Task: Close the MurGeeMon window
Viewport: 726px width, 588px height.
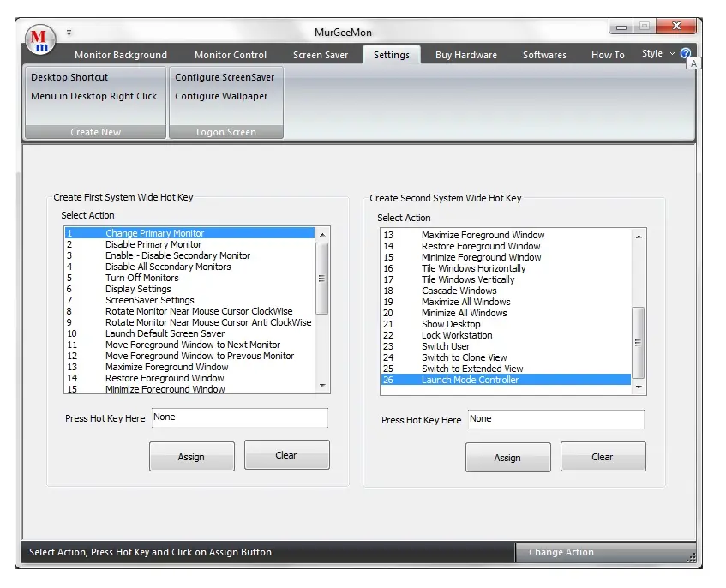Action: coord(676,27)
